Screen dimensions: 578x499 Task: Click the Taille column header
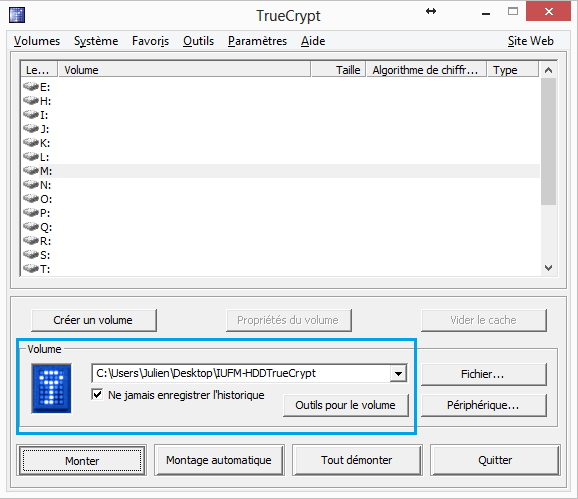pos(338,70)
